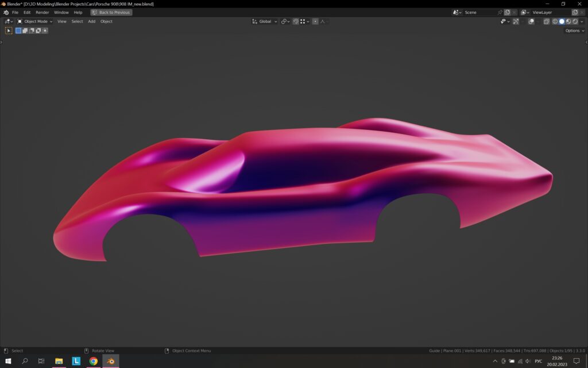Open Google Chrome from the taskbar
588x368 pixels.
pos(94,361)
